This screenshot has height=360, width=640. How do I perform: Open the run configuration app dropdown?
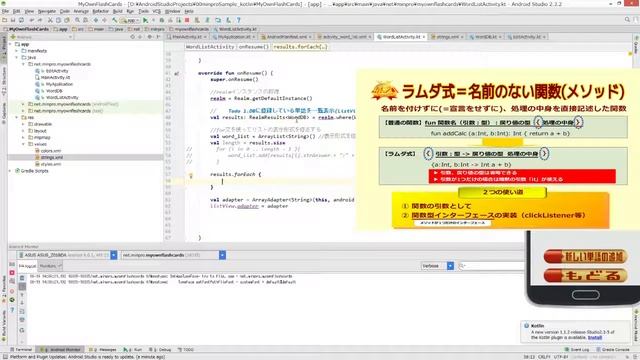130,20
